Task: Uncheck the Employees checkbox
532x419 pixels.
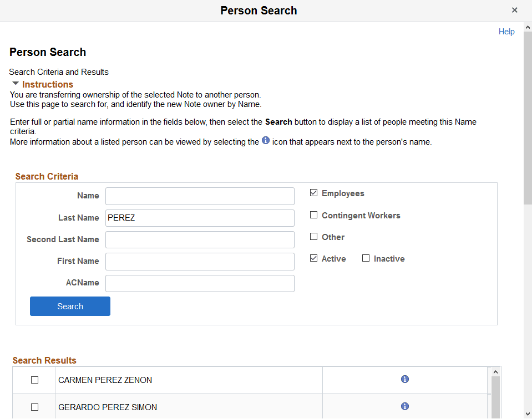Action: pyautogui.click(x=314, y=193)
